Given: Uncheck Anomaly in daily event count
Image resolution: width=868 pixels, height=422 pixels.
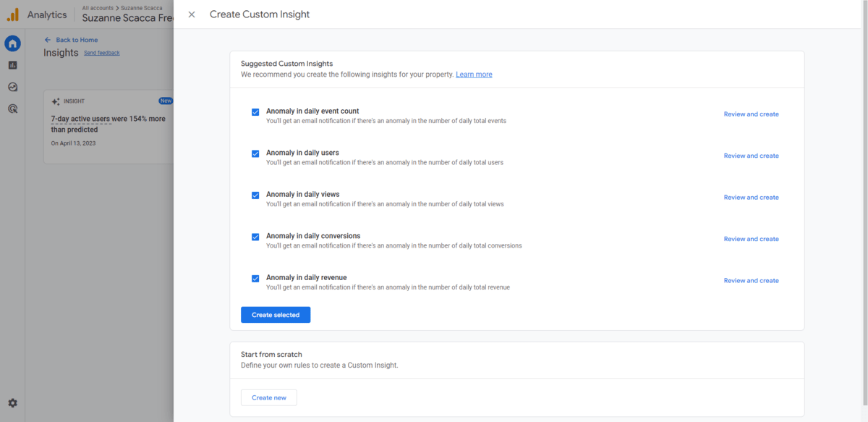Looking at the screenshot, I should [x=255, y=112].
